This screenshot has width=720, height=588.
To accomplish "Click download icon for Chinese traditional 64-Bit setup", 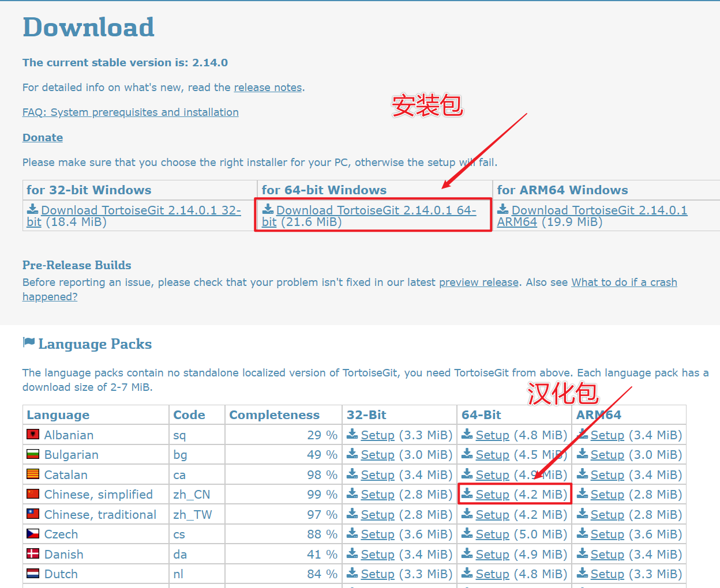I will pos(467,514).
